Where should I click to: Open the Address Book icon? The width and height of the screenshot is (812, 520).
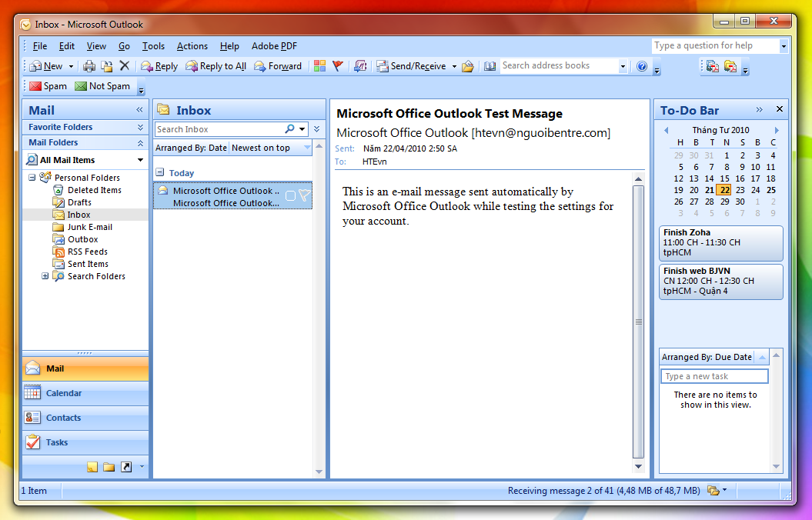tap(490, 66)
